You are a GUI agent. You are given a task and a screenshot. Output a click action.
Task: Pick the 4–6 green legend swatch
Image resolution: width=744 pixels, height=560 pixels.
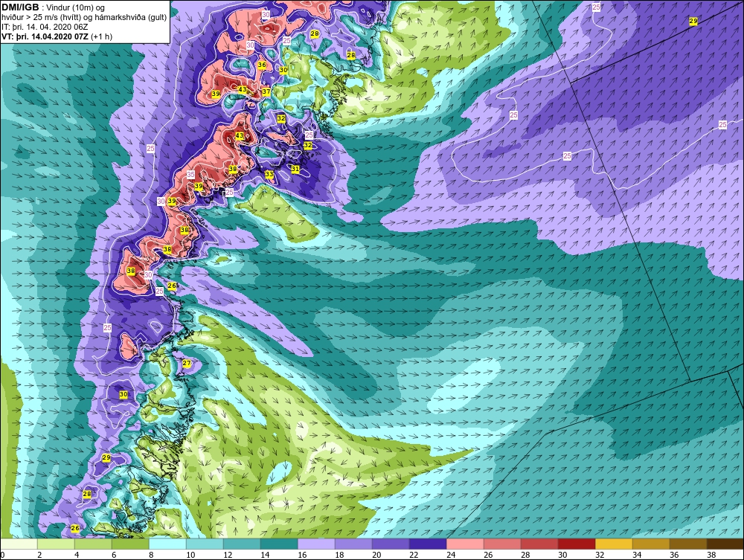[93, 544]
